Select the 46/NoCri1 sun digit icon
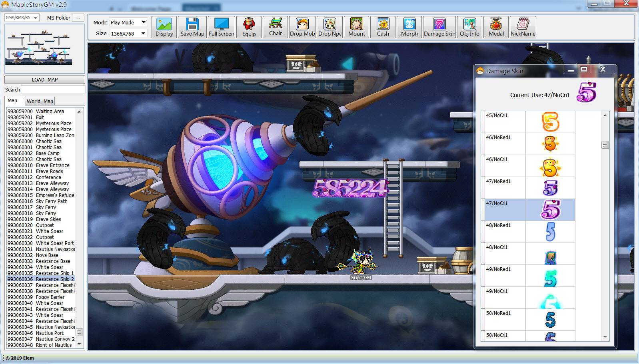 [x=550, y=167]
